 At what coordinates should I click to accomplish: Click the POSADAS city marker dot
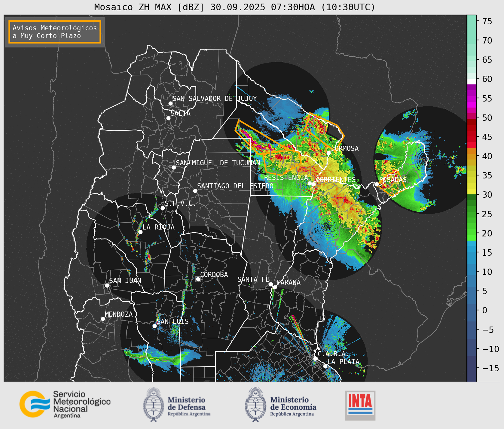click(x=377, y=184)
